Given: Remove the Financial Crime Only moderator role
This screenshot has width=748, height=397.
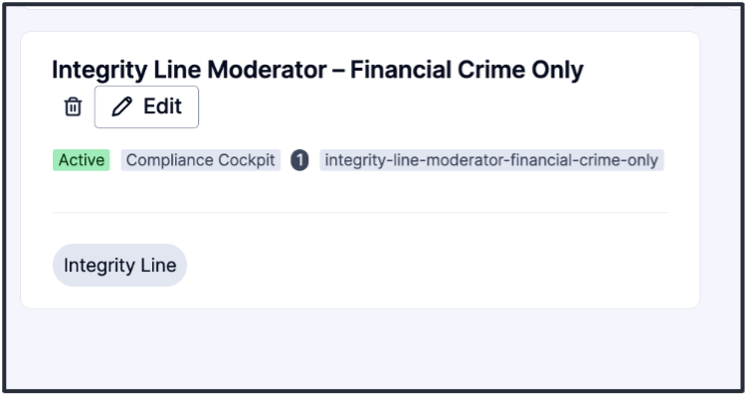Looking at the screenshot, I should (x=73, y=106).
